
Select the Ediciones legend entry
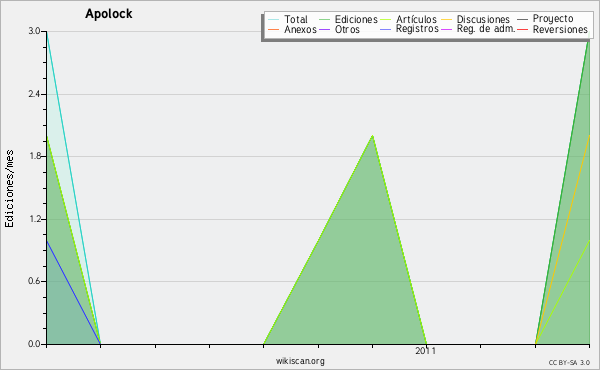348,19
